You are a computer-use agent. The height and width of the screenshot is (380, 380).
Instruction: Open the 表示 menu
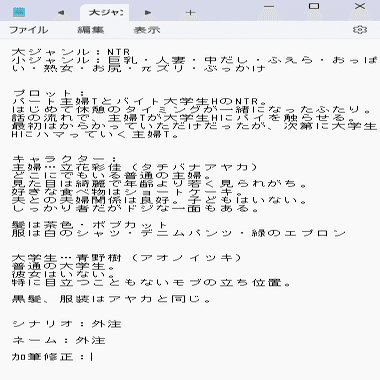[147, 30]
